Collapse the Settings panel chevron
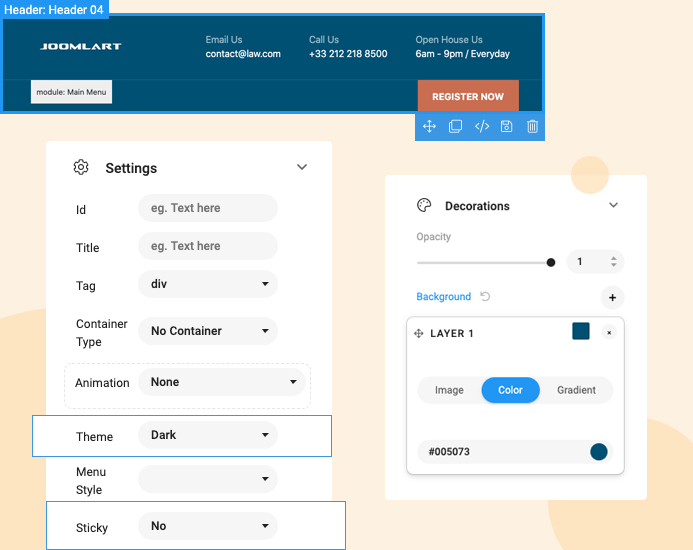The height and width of the screenshot is (550, 693). point(302,167)
